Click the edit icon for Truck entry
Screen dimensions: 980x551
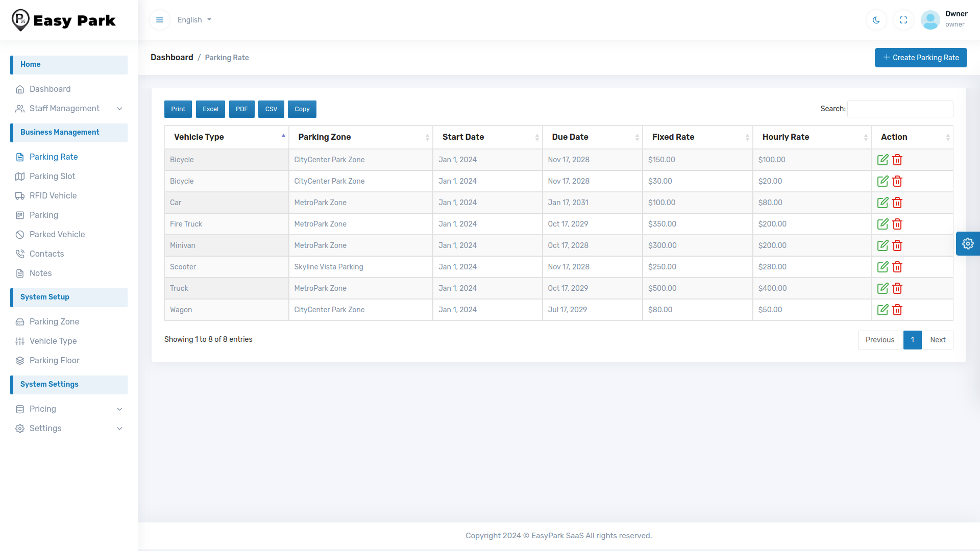pos(883,288)
